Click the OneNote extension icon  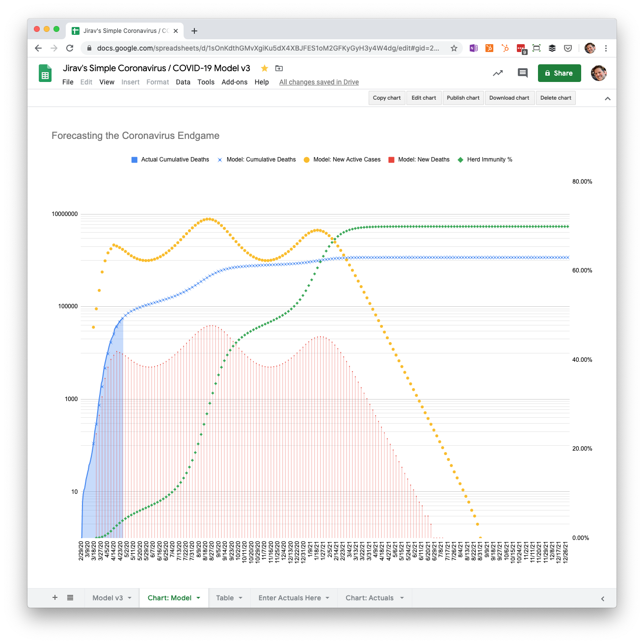(474, 48)
